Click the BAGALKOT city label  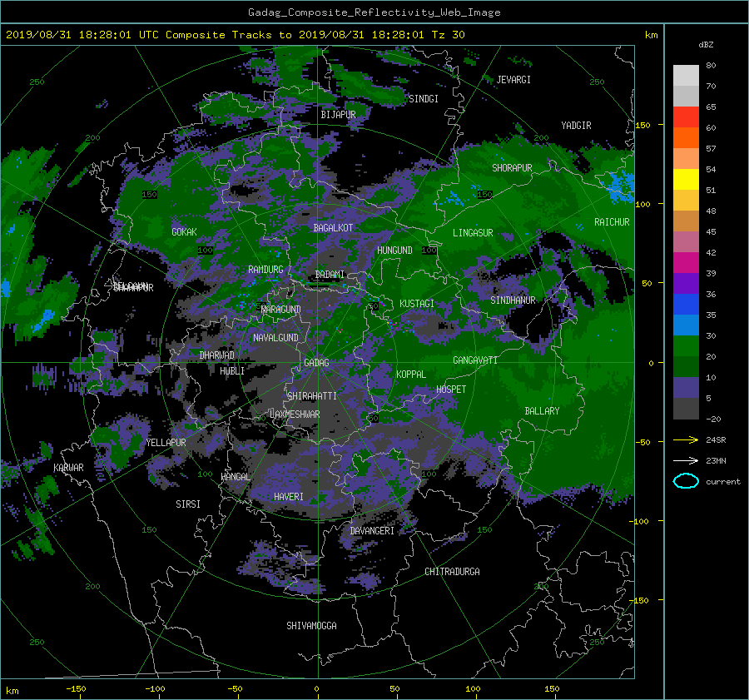333,228
